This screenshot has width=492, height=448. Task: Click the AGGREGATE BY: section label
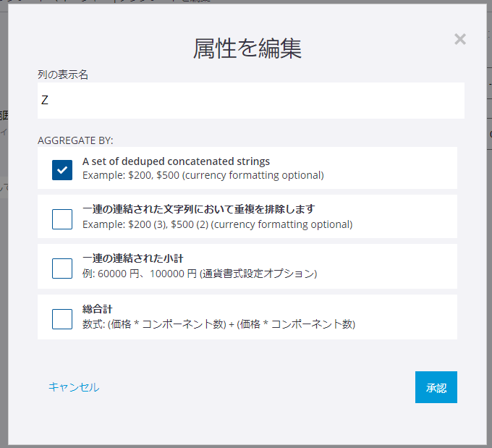coord(75,140)
